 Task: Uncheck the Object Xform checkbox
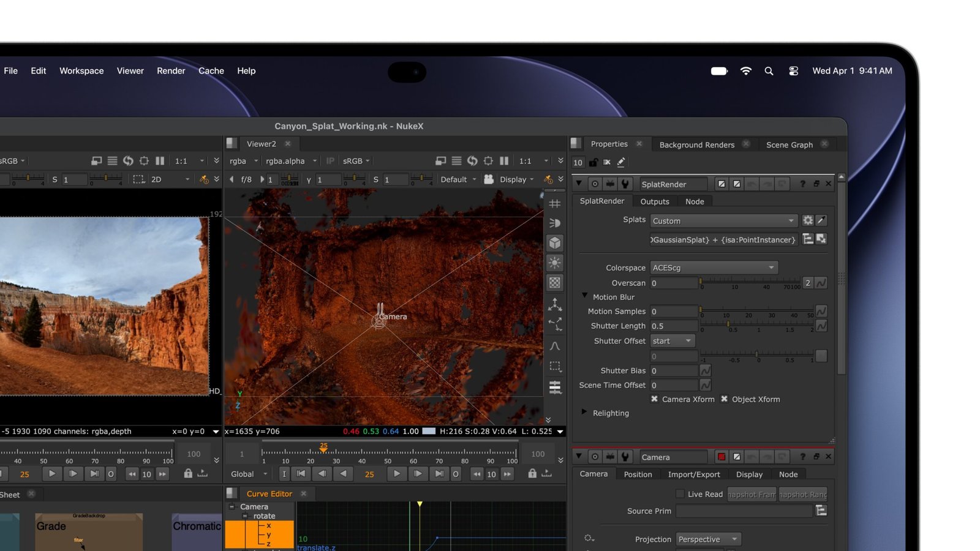(724, 399)
